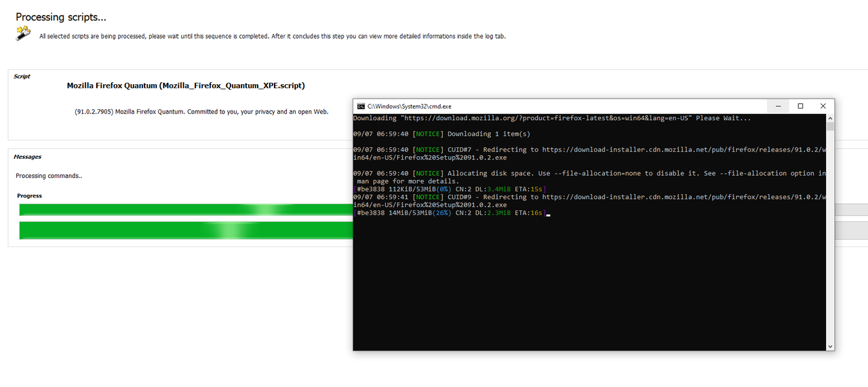Click the download.mozilla.org URL console line

(x=552, y=118)
